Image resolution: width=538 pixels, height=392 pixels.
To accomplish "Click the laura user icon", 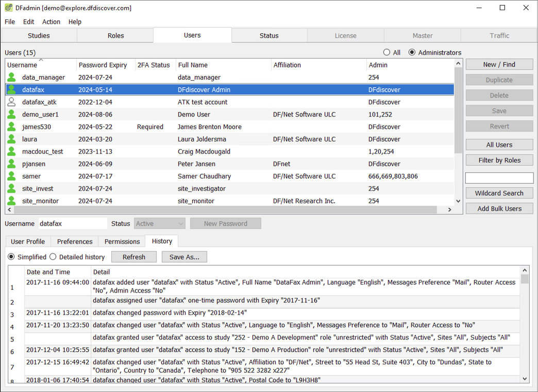I will pyautogui.click(x=12, y=139).
